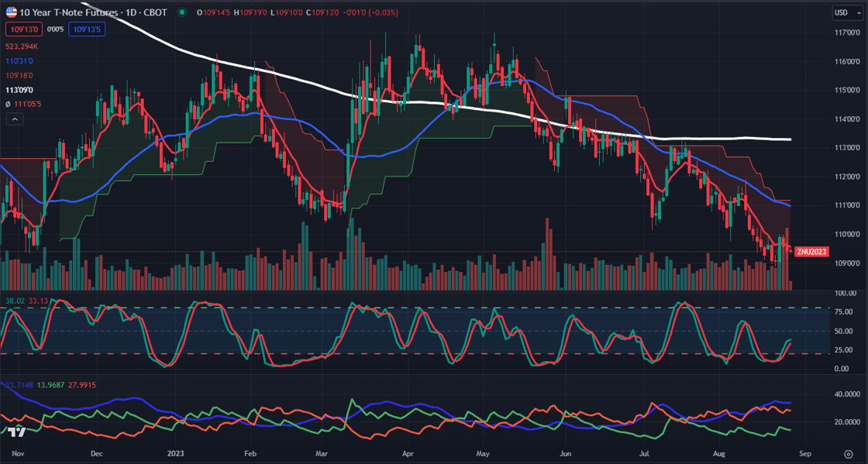868x464 pixels.
Task: Click the Mar time axis label
Action: (322, 453)
